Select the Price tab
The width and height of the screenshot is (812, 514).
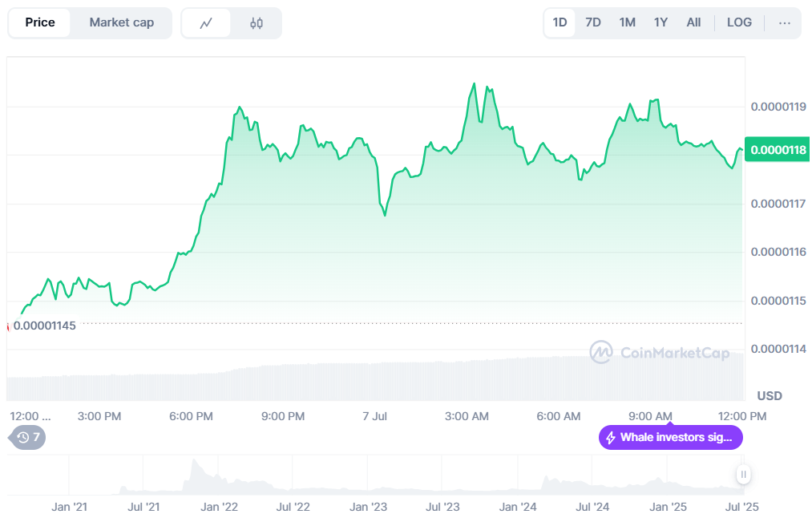pyautogui.click(x=40, y=22)
